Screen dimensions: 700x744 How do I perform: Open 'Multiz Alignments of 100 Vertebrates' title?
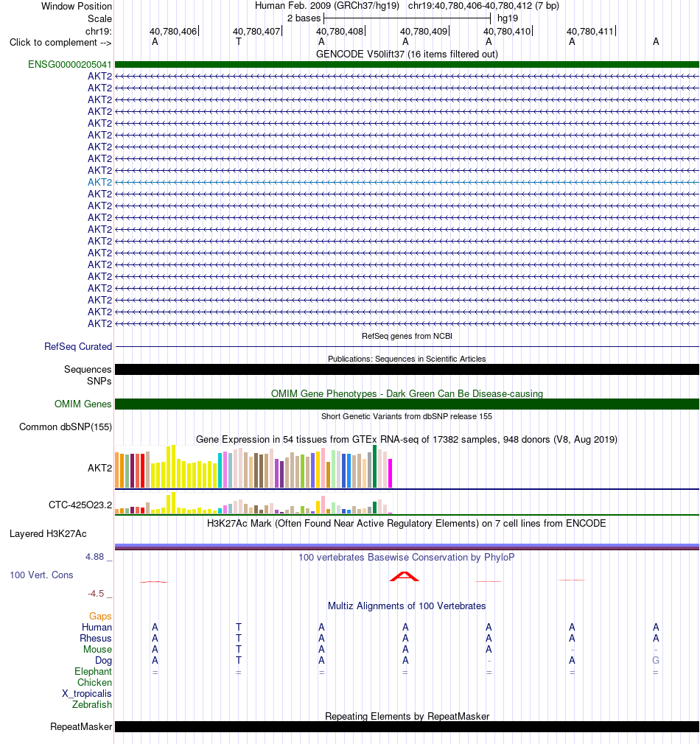pos(407,606)
